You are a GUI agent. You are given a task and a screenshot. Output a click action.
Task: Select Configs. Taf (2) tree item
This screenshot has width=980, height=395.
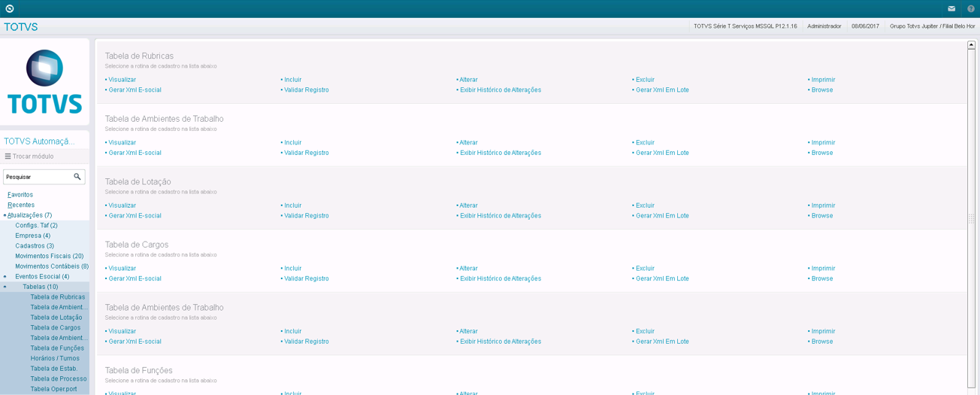tap(36, 226)
